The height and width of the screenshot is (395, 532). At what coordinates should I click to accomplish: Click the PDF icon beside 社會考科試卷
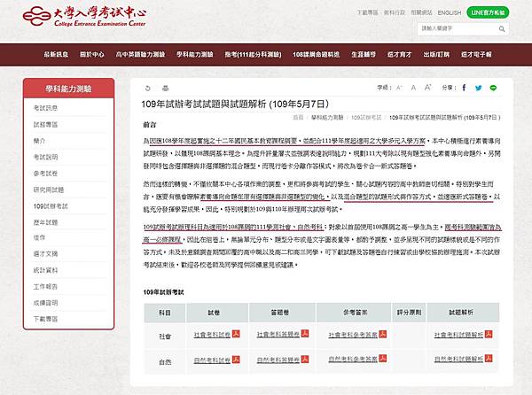pos(236,334)
